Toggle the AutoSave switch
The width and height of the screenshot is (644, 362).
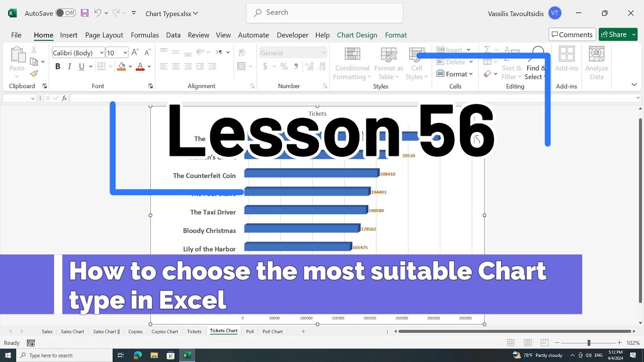(66, 13)
